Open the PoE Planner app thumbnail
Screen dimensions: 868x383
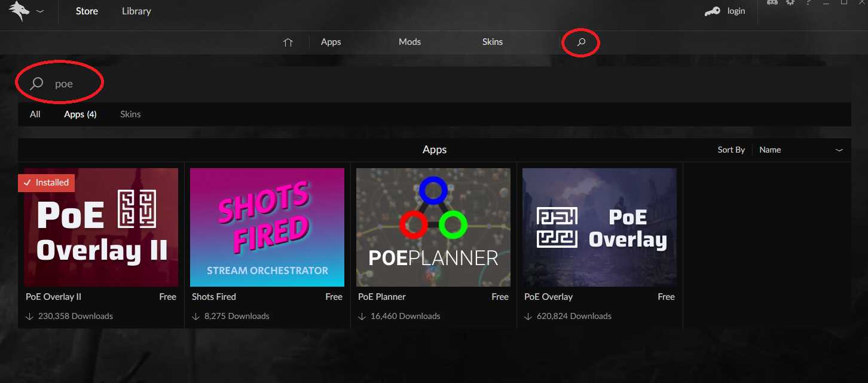click(x=433, y=227)
